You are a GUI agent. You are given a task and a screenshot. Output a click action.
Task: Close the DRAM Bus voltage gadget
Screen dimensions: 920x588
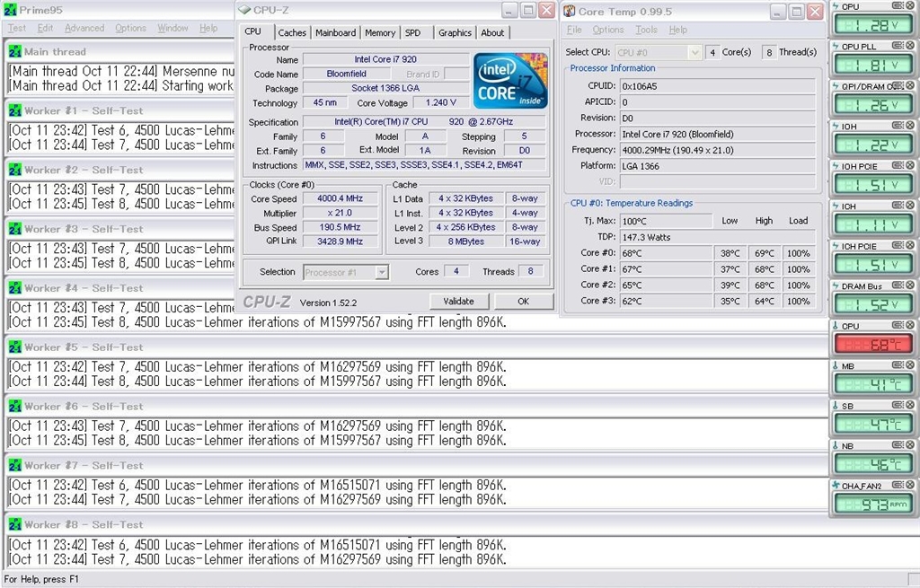(910, 285)
